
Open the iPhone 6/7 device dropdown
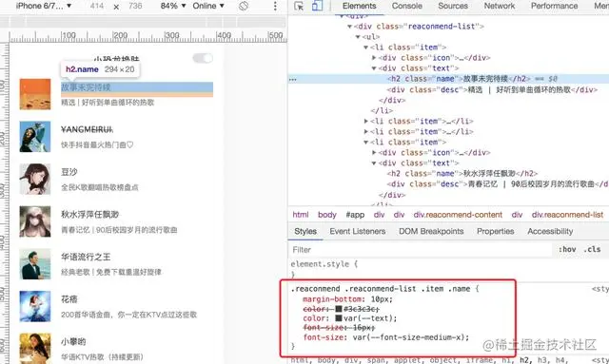(x=44, y=6)
